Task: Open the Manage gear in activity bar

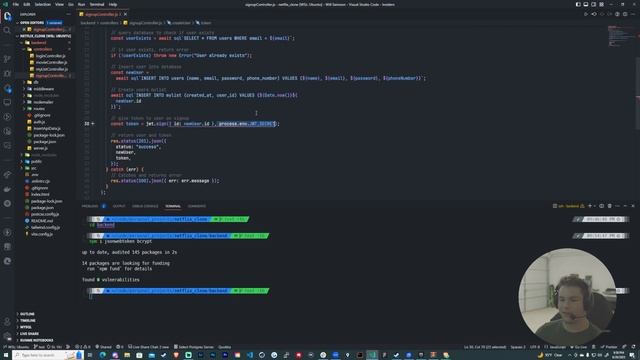Action: pyautogui.click(x=7, y=336)
